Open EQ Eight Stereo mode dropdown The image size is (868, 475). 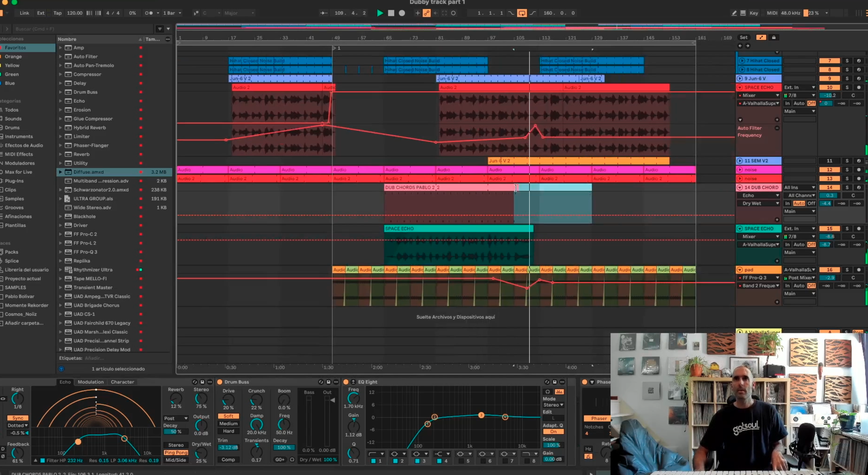(x=553, y=405)
